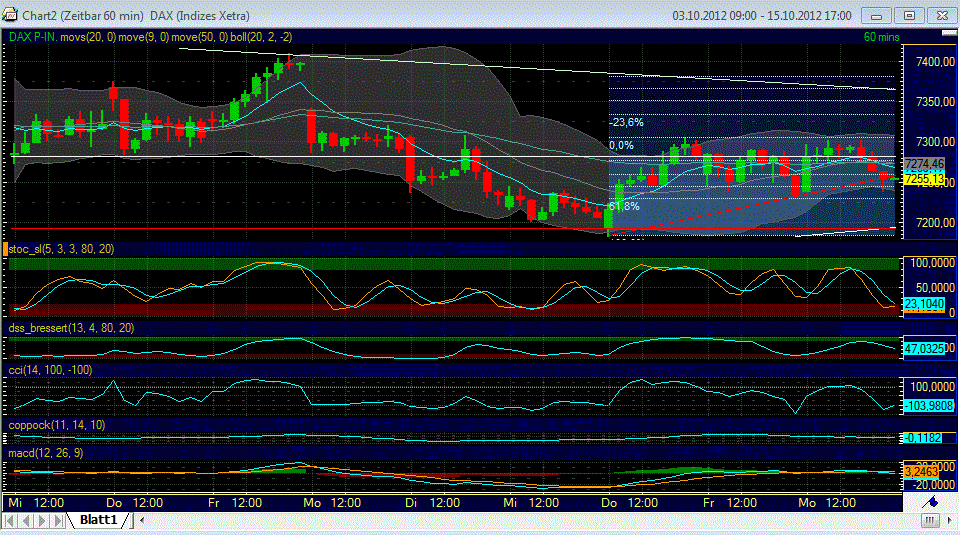
Task: Click the 61,8% Fibonacci level label
Action: click(x=624, y=206)
